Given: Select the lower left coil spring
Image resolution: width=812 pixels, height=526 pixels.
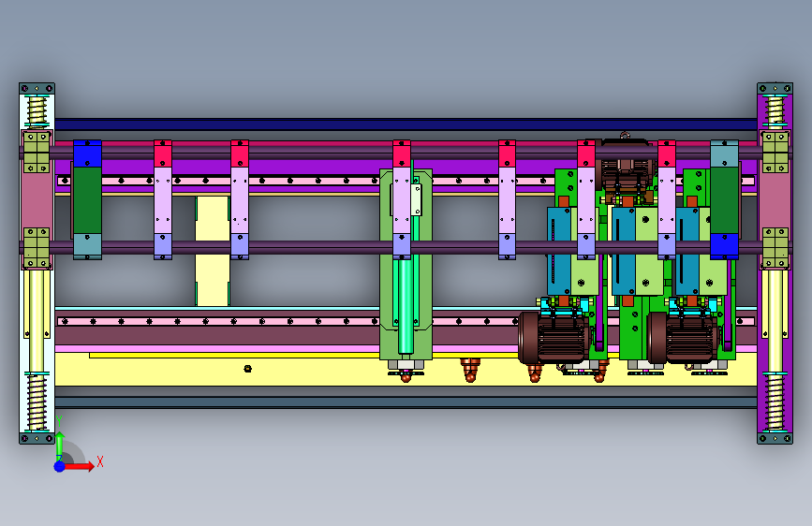Looking at the screenshot, I should [37, 402].
